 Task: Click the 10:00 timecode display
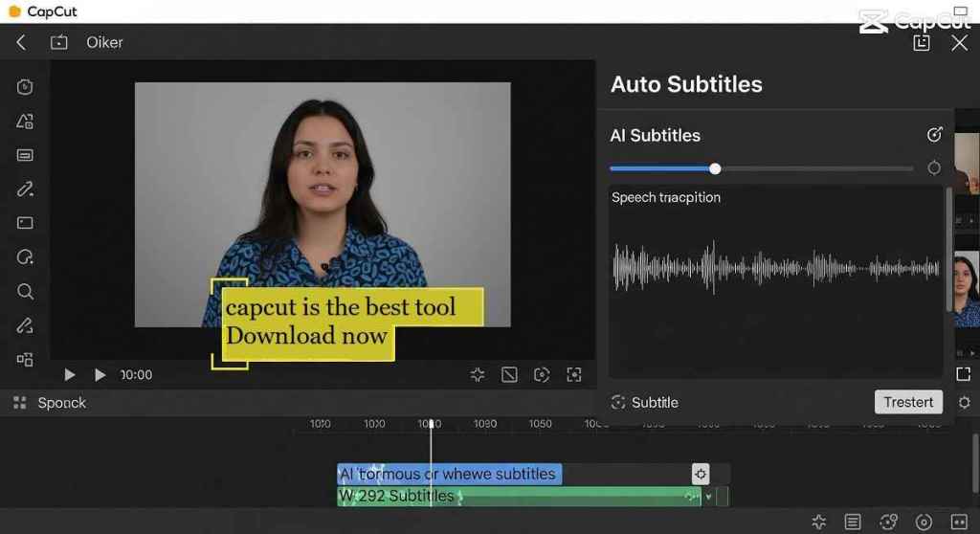(136, 374)
